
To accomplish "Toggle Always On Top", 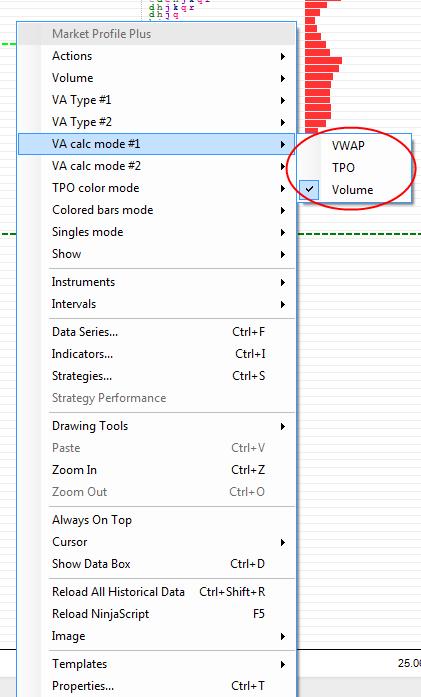I will [x=156, y=520].
